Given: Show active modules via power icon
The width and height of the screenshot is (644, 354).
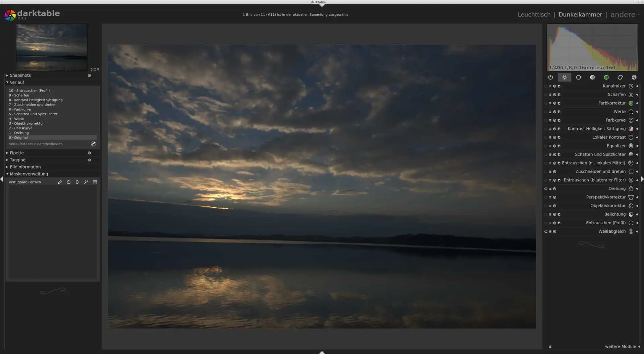Looking at the screenshot, I should 550,77.
